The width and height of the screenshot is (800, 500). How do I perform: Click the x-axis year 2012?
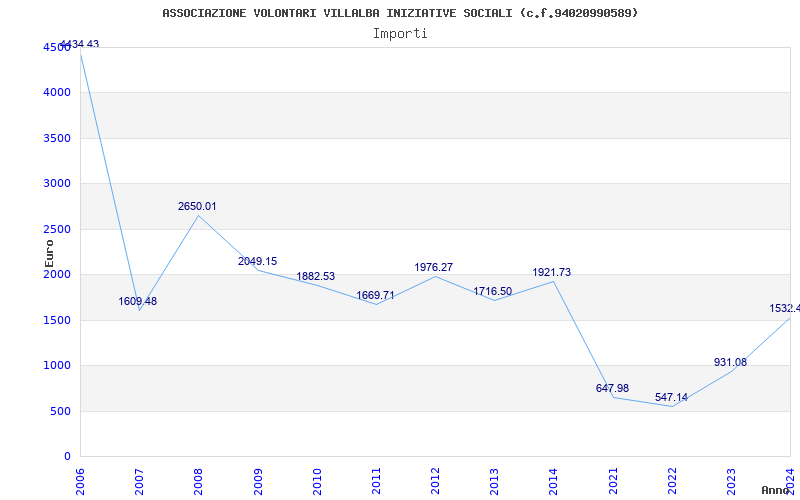tap(435, 481)
